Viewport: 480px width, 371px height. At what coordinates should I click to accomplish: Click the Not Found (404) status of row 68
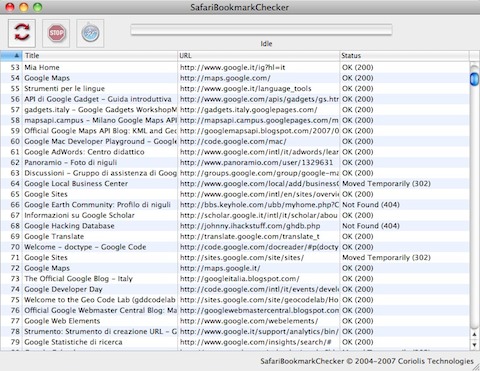[x=371, y=226]
